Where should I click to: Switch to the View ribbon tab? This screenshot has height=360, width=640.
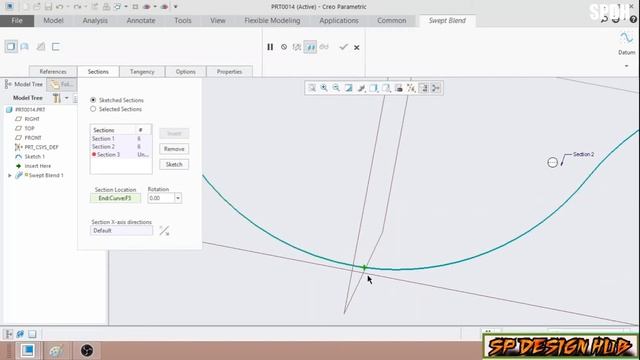[x=218, y=20]
